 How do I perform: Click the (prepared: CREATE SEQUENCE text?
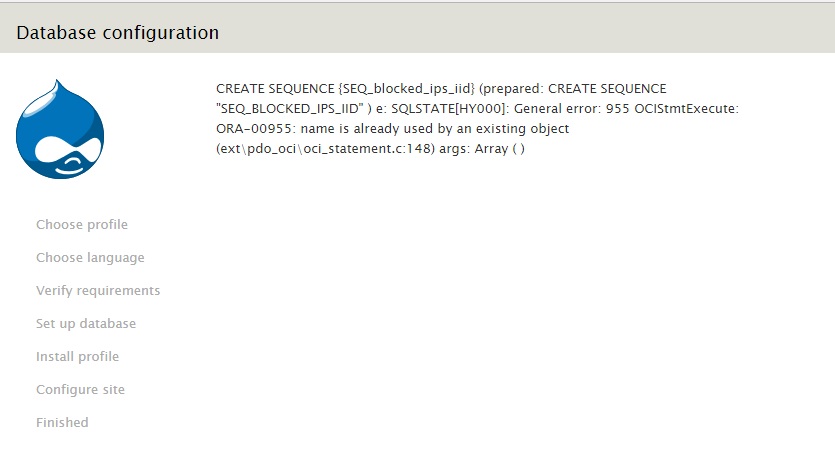click(572, 89)
